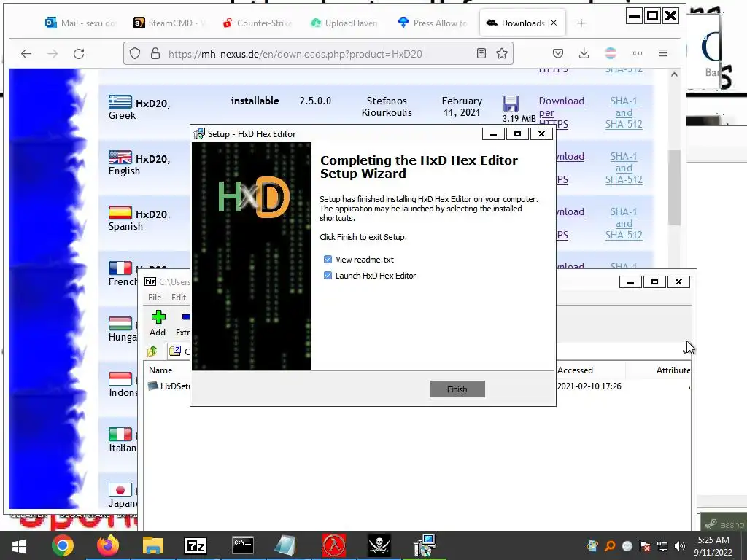Close the HxD Setup wizard window

542,134
